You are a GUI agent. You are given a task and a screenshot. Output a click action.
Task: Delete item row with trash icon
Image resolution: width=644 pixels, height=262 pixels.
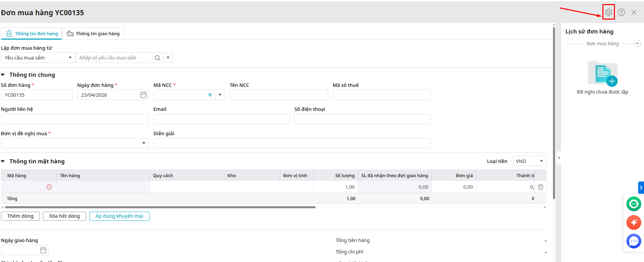540,187
